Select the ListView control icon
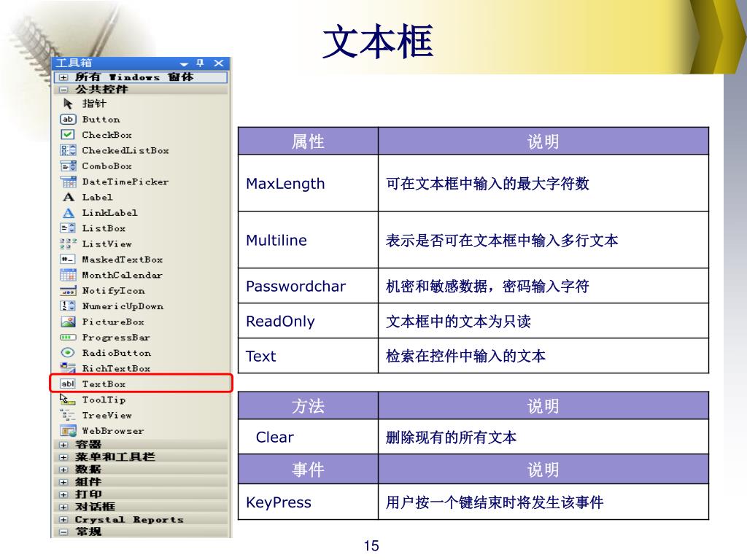The height and width of the screenshot is (560, 747). tap(68, 244)
